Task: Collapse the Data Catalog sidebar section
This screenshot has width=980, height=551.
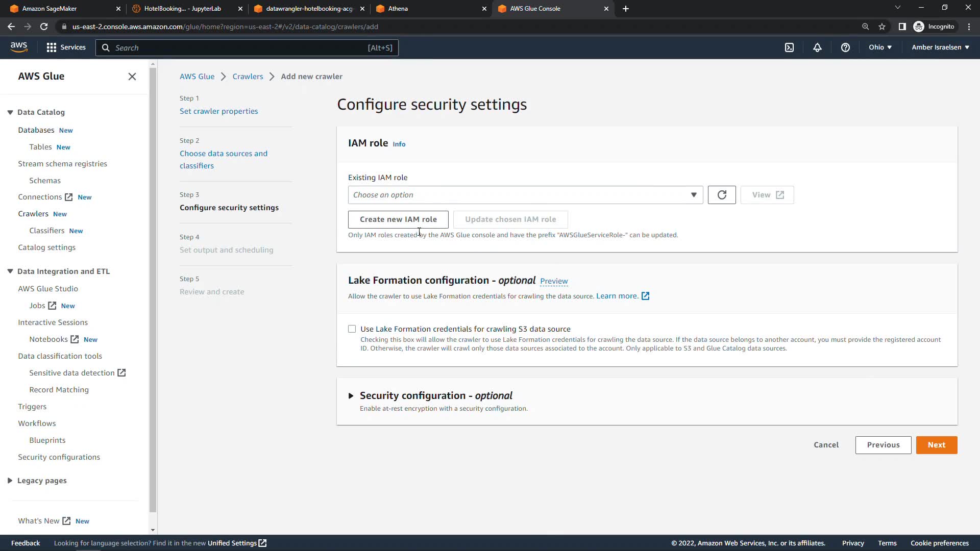Action: [x=10, y=112]
